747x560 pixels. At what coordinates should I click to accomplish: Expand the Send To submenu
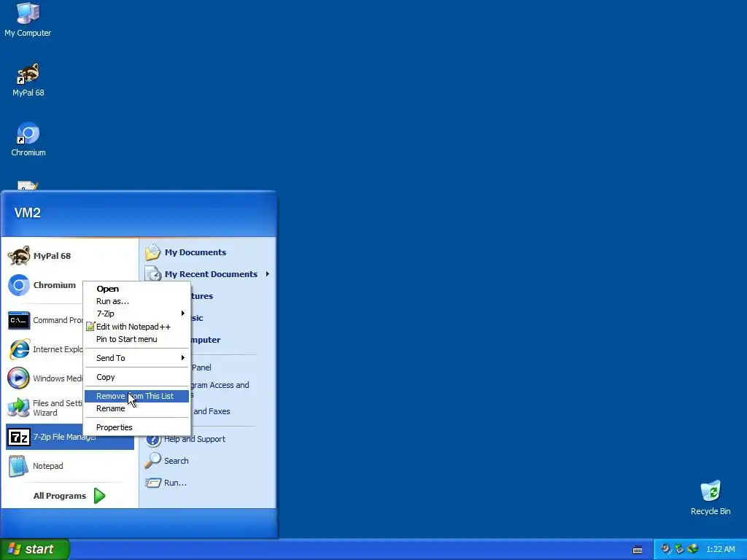pyautogui.click(x=136, y=358)
